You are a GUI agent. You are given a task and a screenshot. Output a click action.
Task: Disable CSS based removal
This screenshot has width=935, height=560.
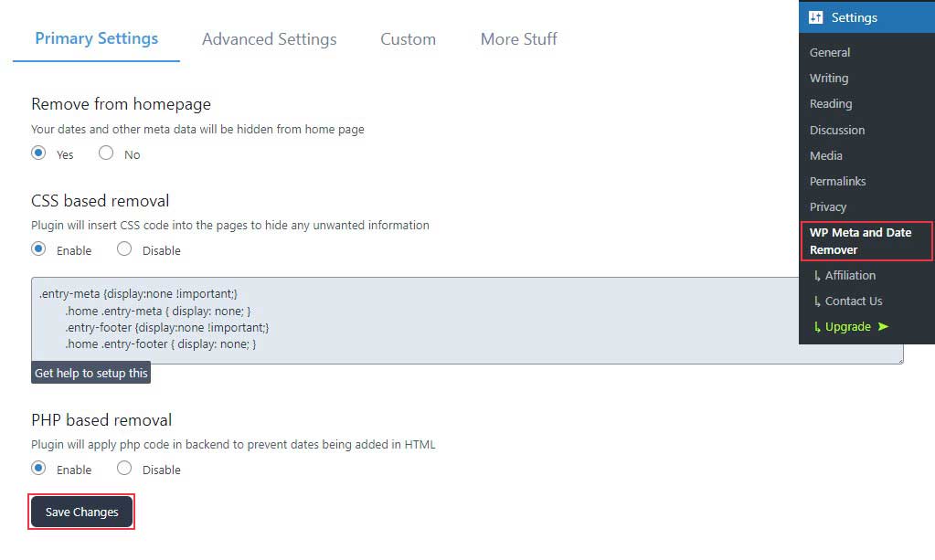click(x=124, y=249)
